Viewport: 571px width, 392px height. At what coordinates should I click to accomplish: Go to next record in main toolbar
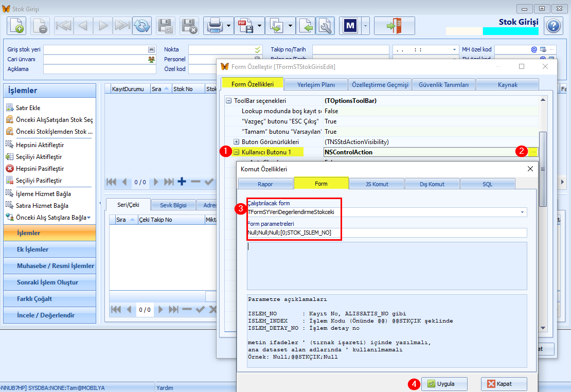(103, 26)
